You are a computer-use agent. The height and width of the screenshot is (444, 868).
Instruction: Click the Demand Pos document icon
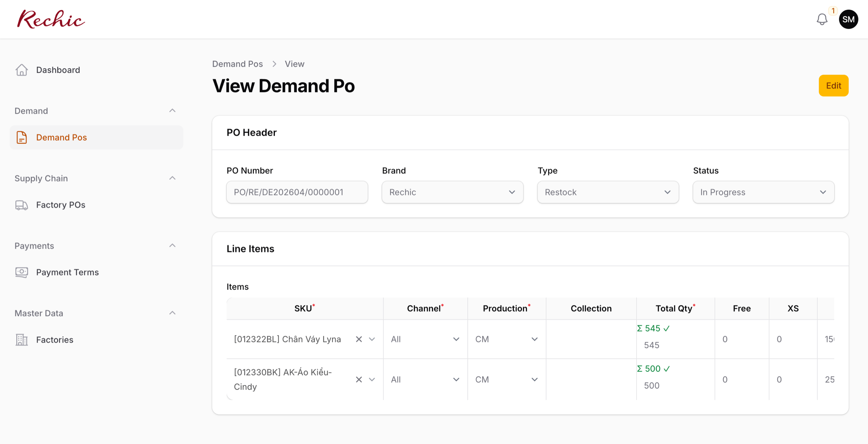(22, 137)
